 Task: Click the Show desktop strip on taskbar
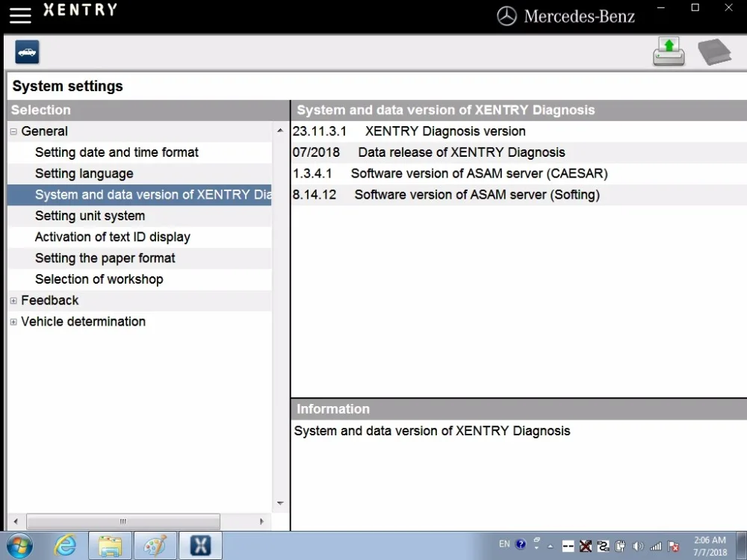pos(743,547)
